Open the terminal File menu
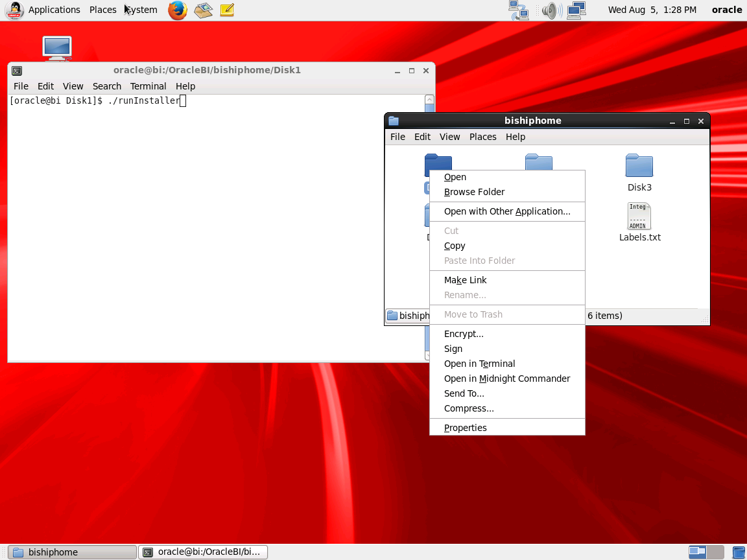This screenshot has height=560, width=747. pyautogui.click(x=21, y=86)
